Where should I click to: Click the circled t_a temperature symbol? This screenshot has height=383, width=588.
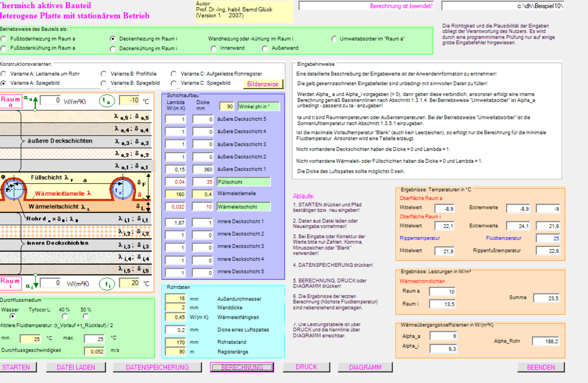pyautogui.click(x=107, y=101)
